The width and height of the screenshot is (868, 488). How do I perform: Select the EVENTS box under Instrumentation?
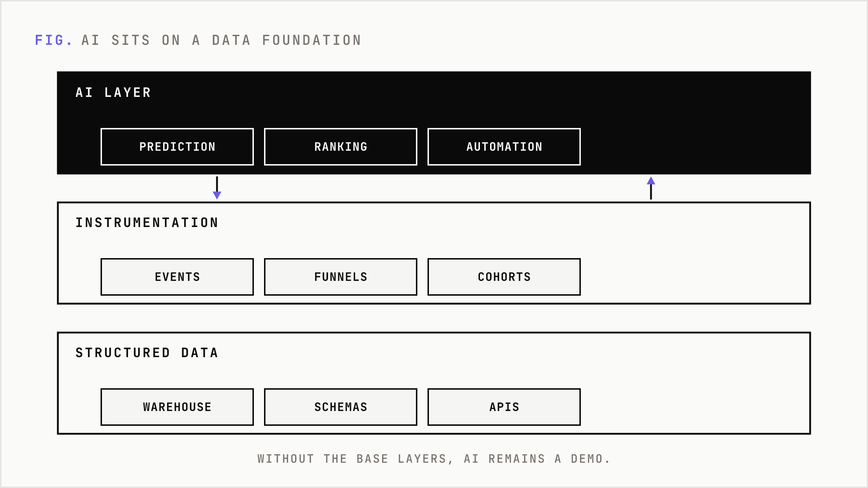pyautogui.click(x=177, y=277)
